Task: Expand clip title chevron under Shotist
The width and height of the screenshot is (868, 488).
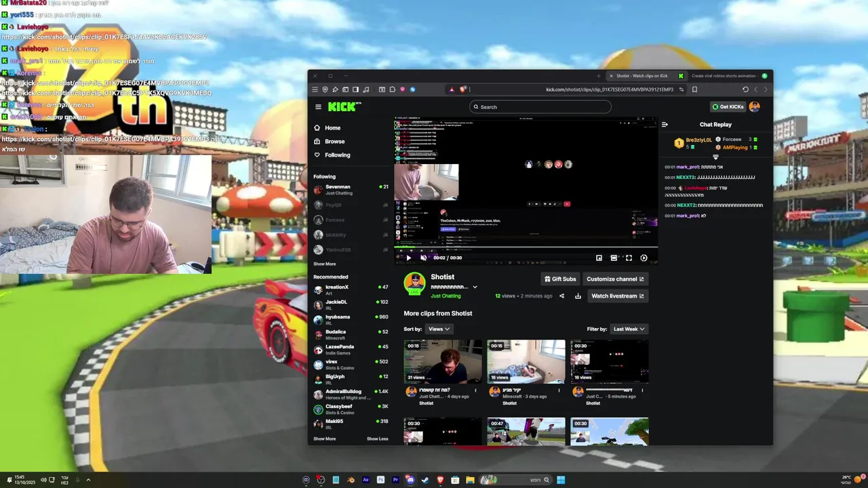Action: pyautogui.click(x=475, y=287)
